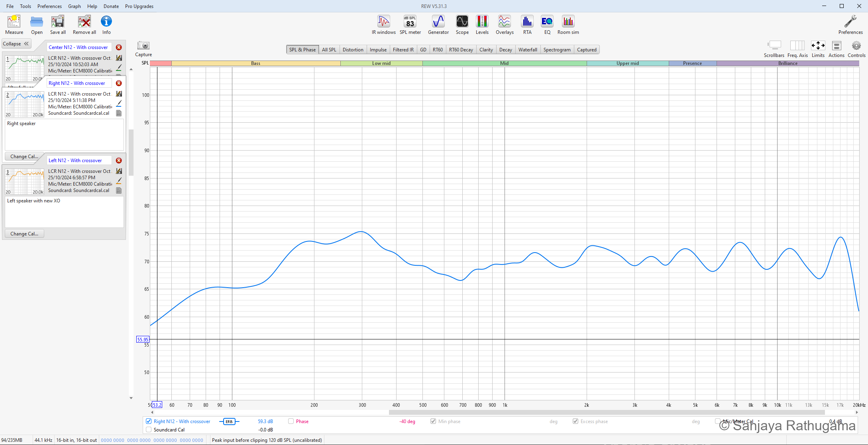Switch to the All SPL tab
The image size is (868, 445).
pos(329,50)
